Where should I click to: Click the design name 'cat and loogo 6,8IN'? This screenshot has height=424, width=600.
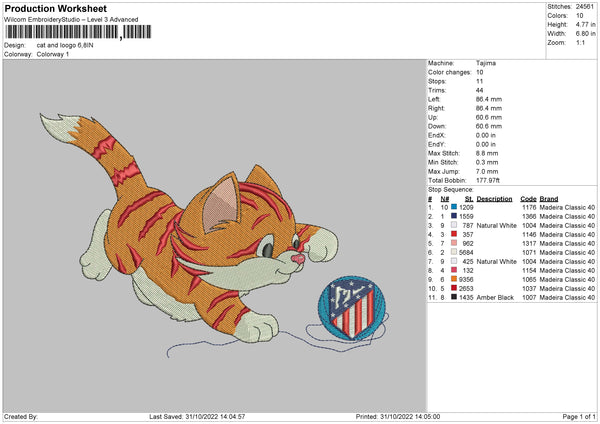coord(65,45)
